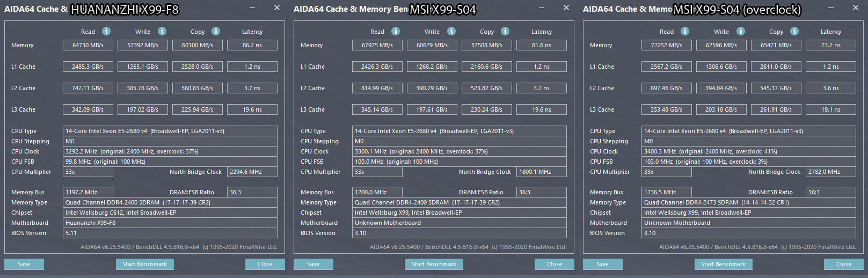Close MSI X99-S04 overclock window via title bar X
Screen dimensions: 868x278
(x=856, y=8)
